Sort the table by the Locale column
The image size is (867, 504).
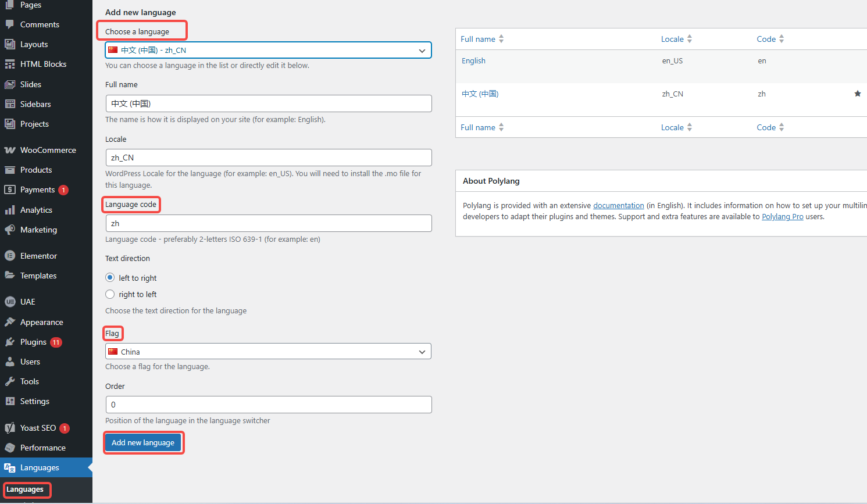[673, 38]
